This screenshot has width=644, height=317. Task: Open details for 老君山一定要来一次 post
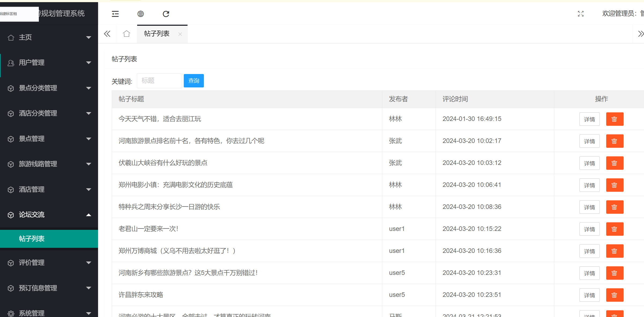589,229
